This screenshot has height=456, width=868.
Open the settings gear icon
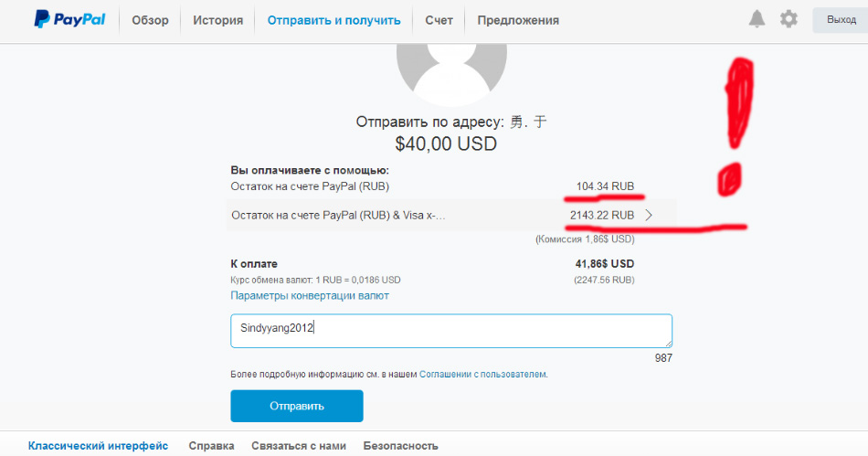tap(789, 19)
